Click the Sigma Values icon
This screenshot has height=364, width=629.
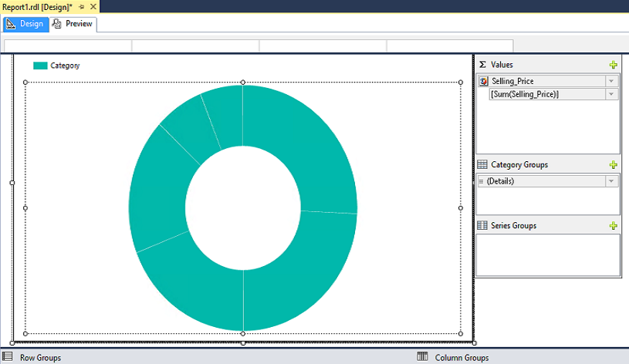[x=482, y=65]
